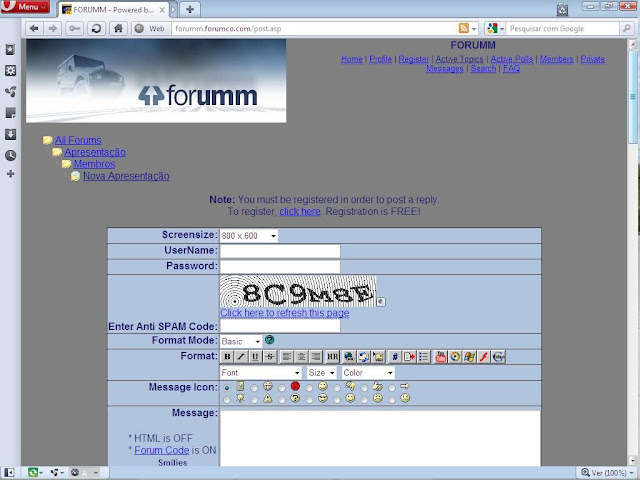Open the Font dropdown
The width and height of the screenshot is (640, 480).
click(x=260, y=373)
